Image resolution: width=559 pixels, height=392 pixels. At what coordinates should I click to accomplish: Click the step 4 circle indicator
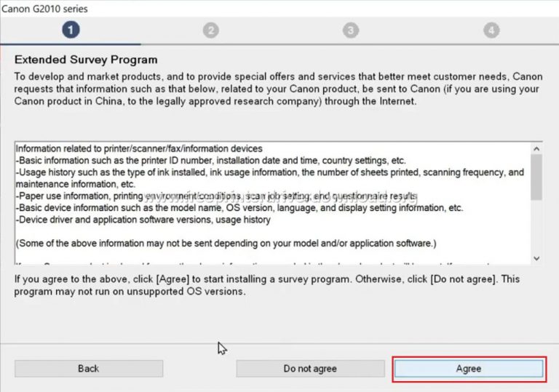coord(492,30)
